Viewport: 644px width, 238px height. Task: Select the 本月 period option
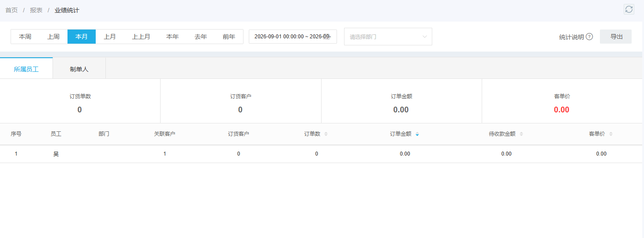click(82, 37)
